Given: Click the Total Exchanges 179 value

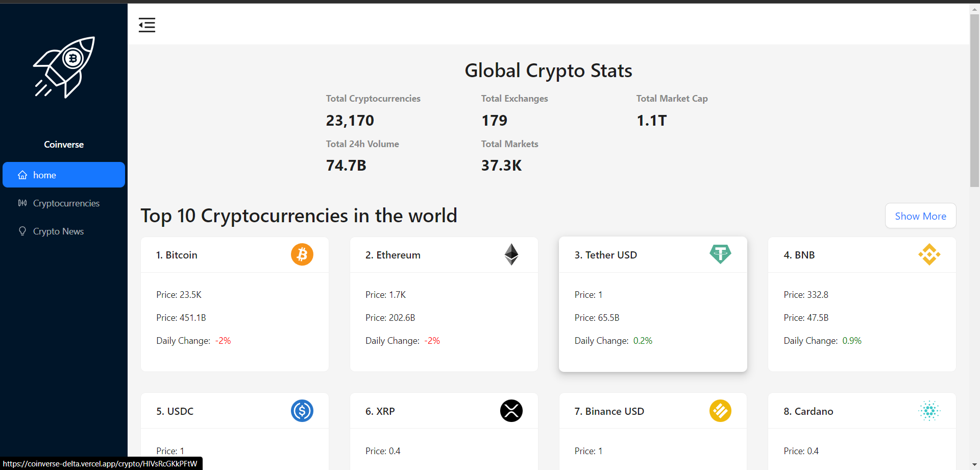Looking at the screenshot, I should tap(494, 121).
